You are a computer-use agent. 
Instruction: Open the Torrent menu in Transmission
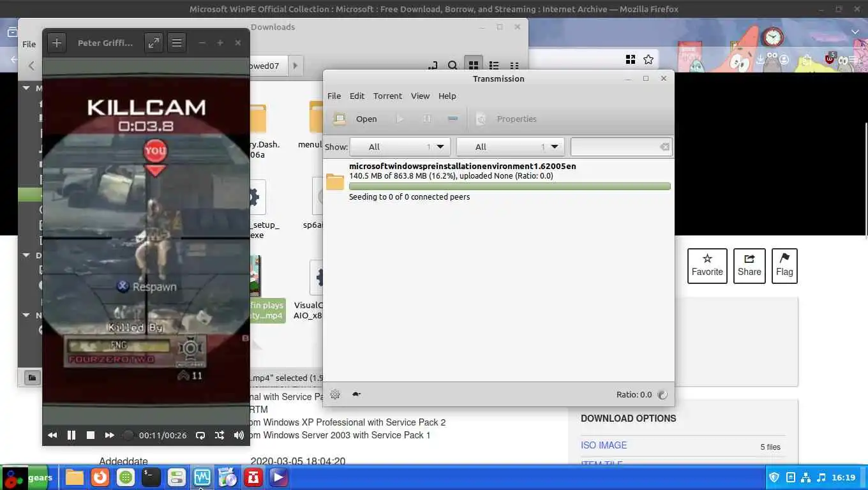(387, 96)
